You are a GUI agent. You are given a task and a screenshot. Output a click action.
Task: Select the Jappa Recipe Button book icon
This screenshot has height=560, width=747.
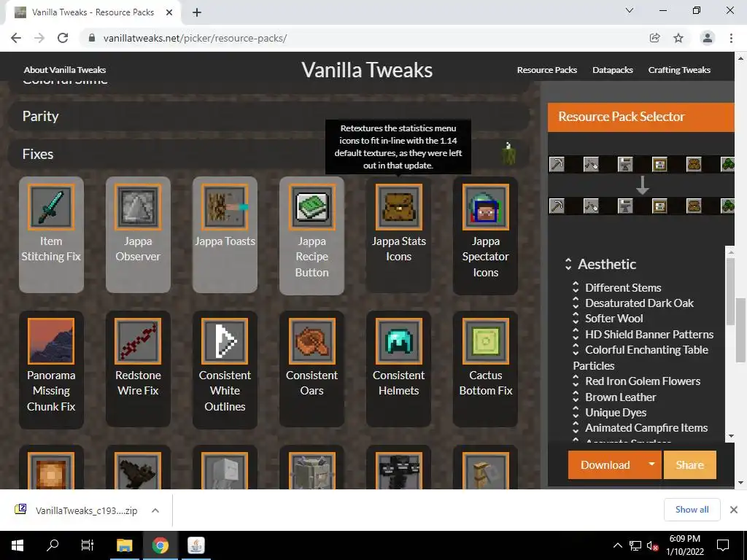[311, 207]
